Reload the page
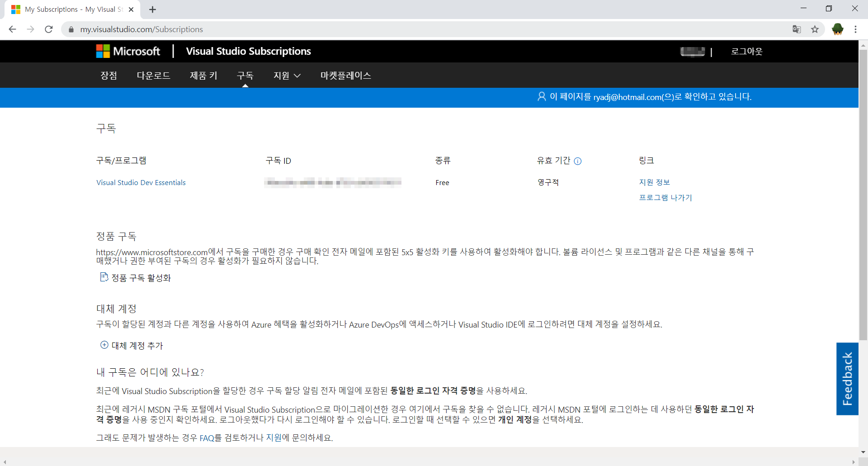 coord(49,29)
